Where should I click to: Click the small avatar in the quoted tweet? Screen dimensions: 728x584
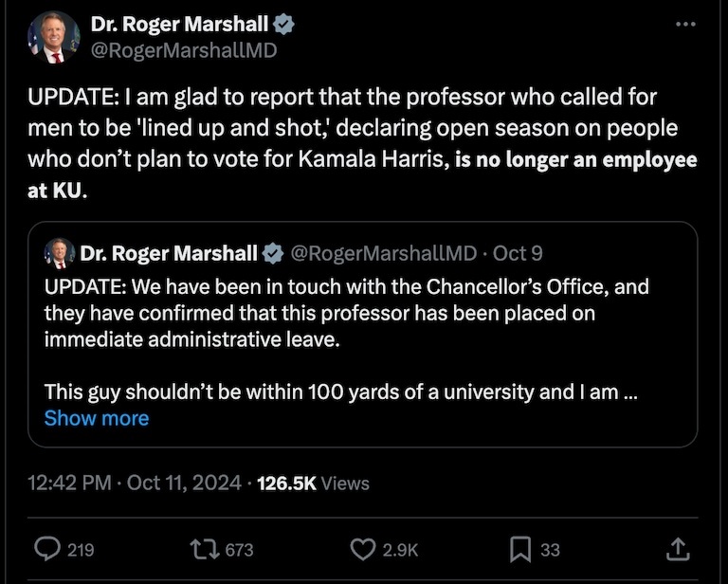pyautogui.click(x=60, y=253)
